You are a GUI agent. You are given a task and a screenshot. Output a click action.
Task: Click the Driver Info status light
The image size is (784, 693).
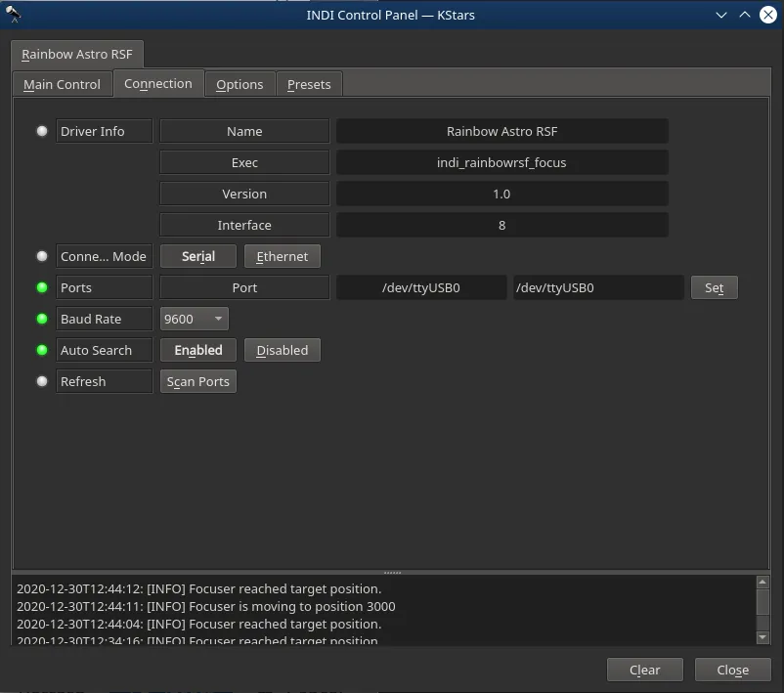pyautogui.click(x=42, y=131)
